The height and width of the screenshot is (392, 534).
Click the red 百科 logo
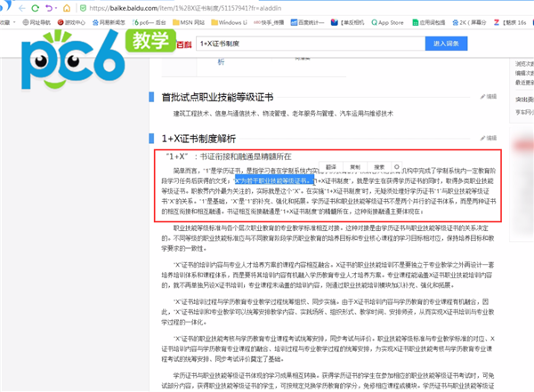(184, 44)
